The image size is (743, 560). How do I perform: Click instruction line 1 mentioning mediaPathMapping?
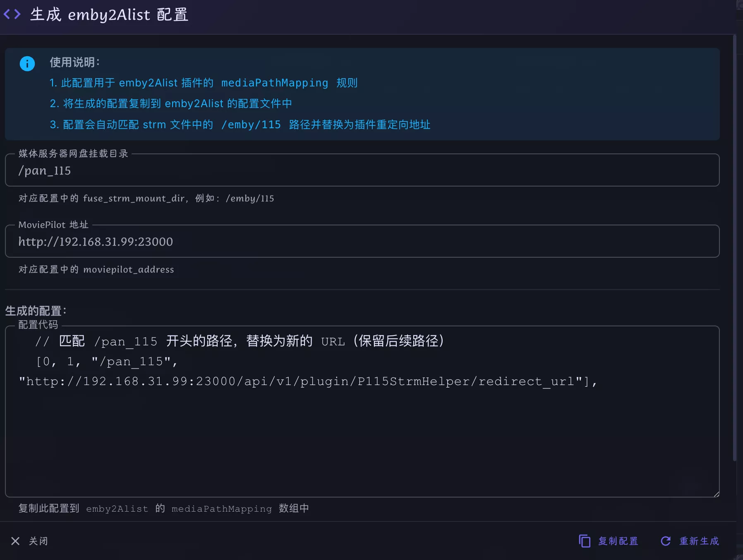(203, 83)
